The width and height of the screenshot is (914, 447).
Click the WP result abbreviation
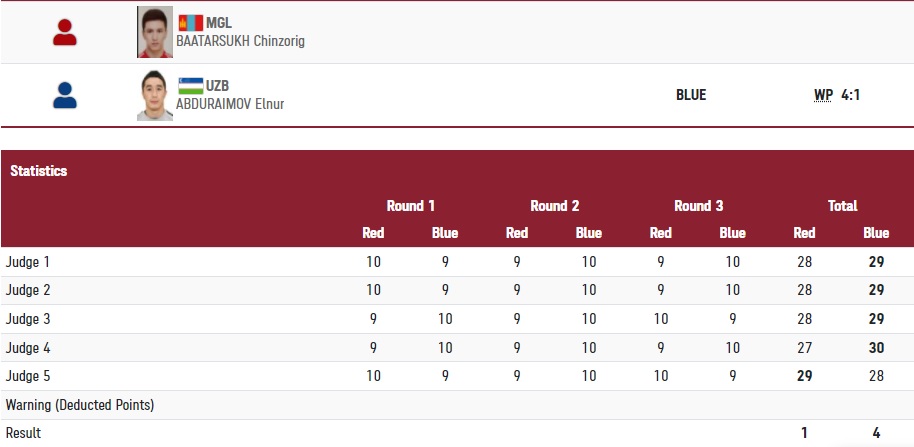click(x=823, y=95)
